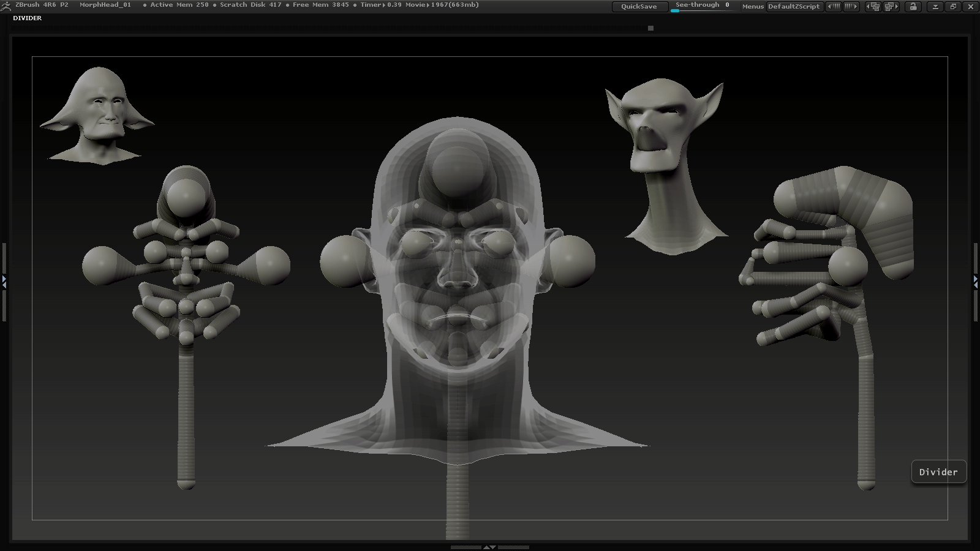This screenshot has width=980, height=551.
Task: Expand the left tray using its edge arrow
Action: coord(4,282)
